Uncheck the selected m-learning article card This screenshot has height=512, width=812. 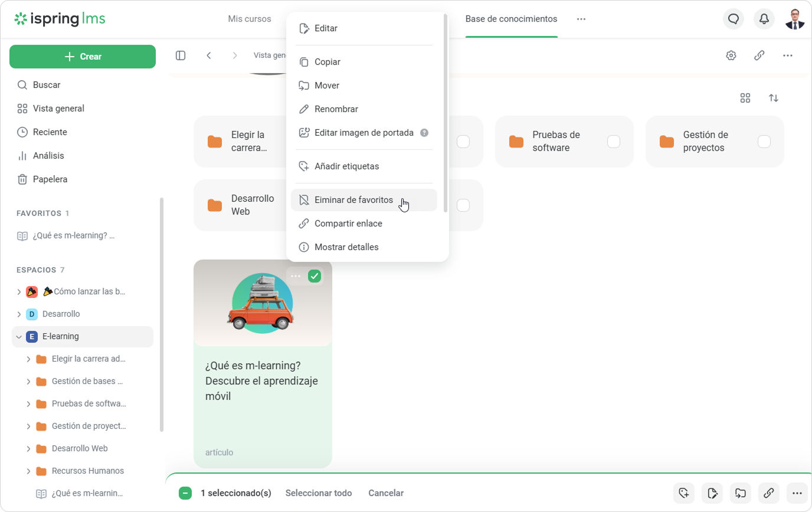click(x=315, y=276)
